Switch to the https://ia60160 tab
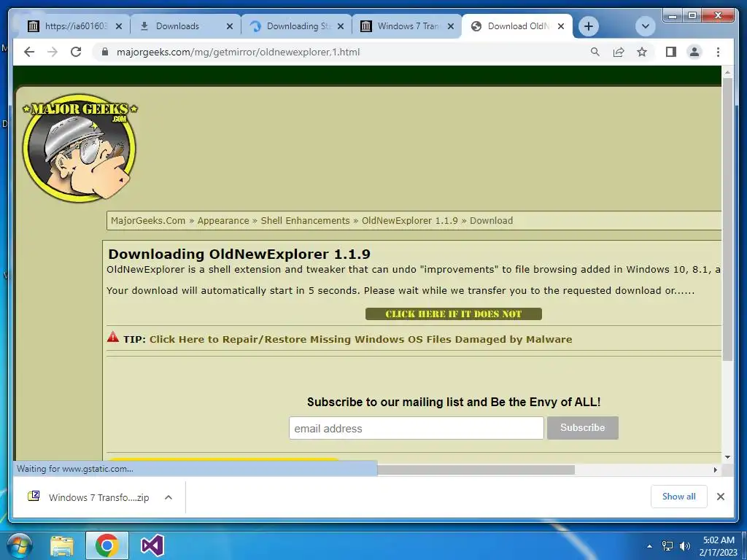The image size is (747, 560). pos(74,26)
